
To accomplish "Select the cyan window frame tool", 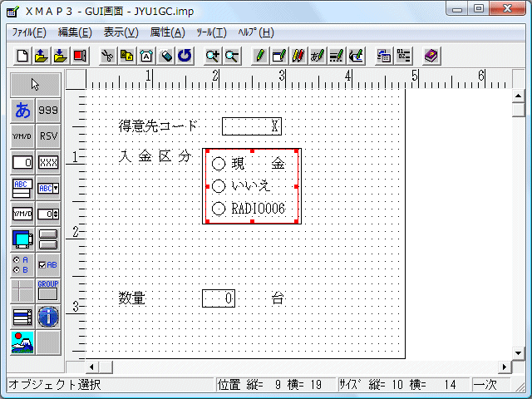I will click(x=22, y=239).
